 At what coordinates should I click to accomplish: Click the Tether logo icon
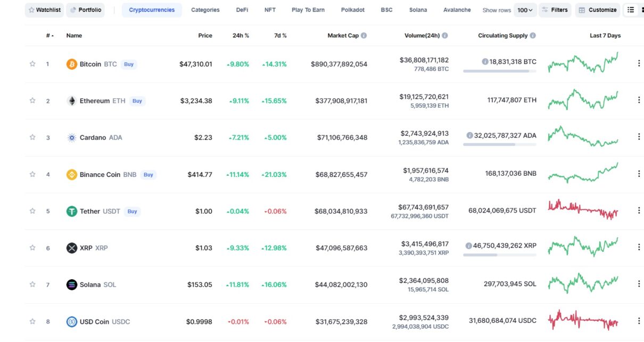point(72,211)
